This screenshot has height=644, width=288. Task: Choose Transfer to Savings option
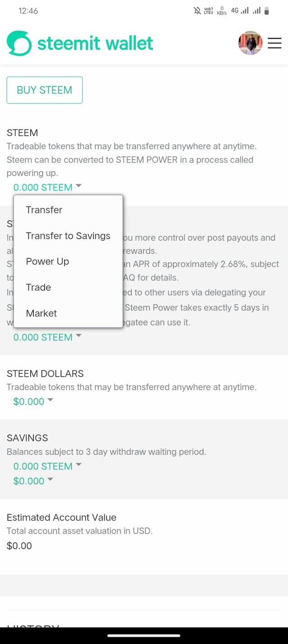pos(68,236)
